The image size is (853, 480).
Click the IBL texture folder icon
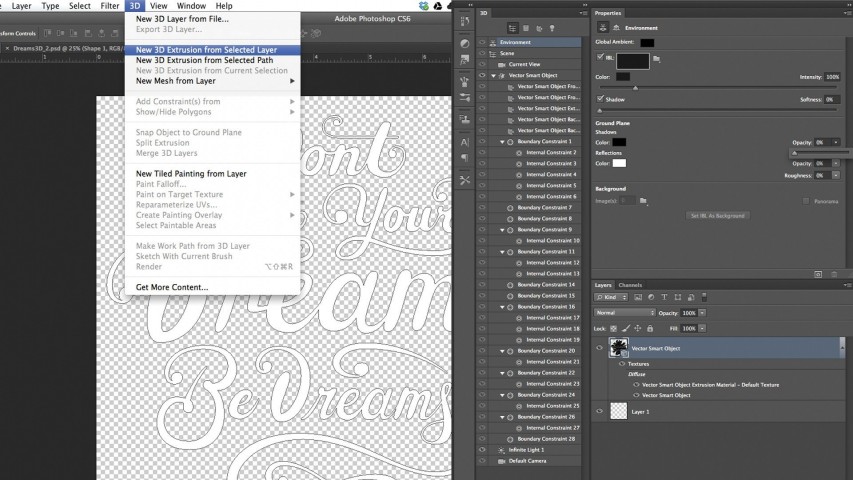tap(657, 59)
